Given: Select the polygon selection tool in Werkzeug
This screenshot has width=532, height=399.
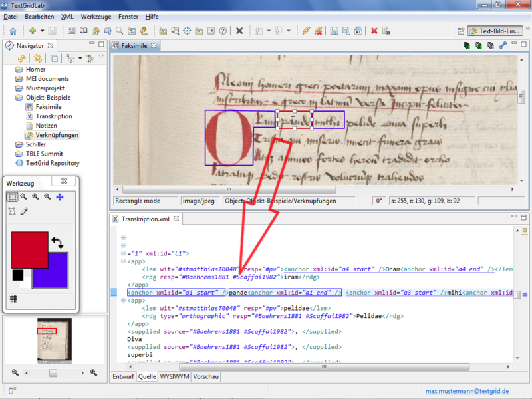Looking at the screenshot, I should tap(12, 211).
